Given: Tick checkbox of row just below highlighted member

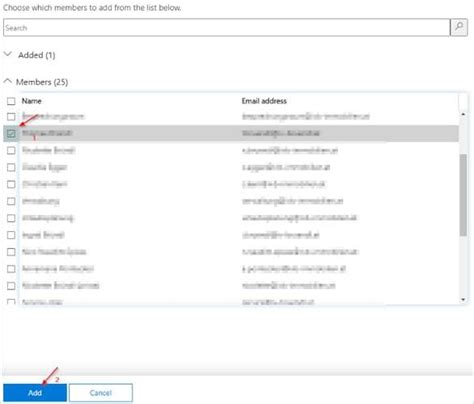Looking at the screenshot, I should 11,150.
